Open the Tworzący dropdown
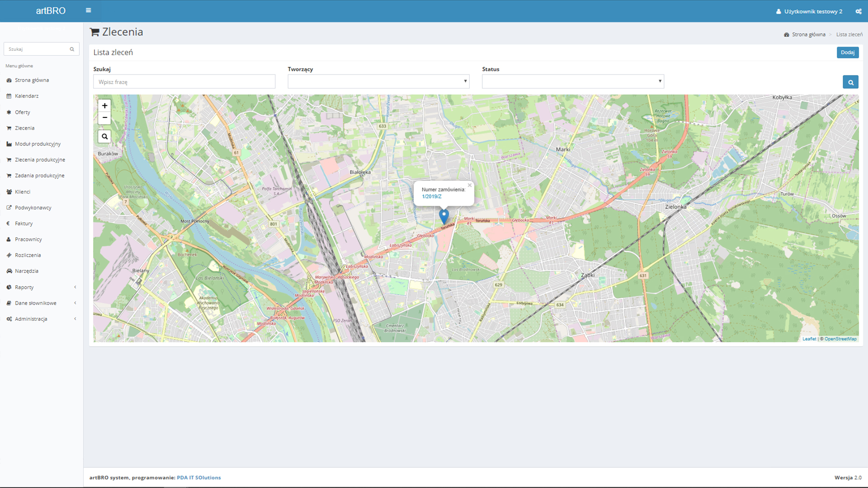Image resolution: width=868 pixels, height=488 pixels. coord(378,81)
